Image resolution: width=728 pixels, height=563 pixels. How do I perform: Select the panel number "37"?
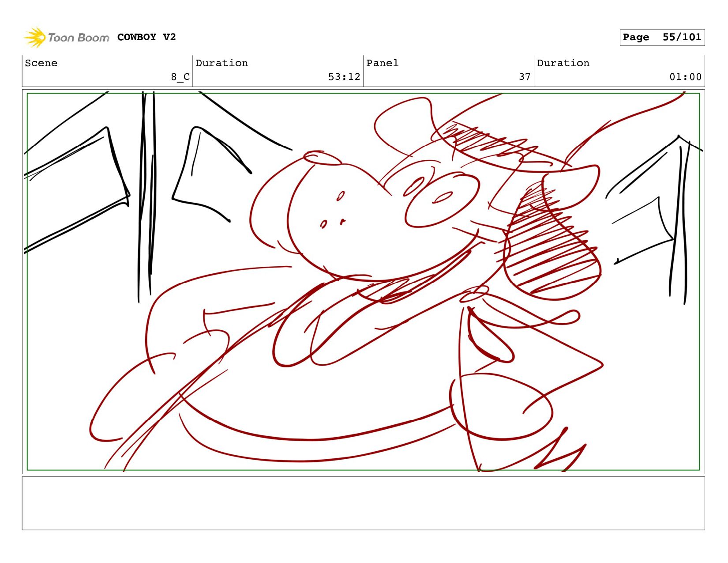point(525,77)
